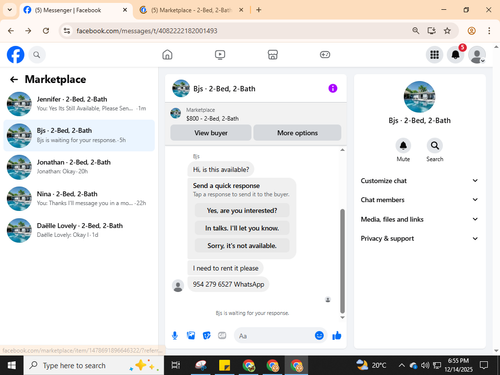The height and width of the screenshot is (375, 500).
Task: Click the '954 279 6527 WhatsApp' message
Action: (x=228, y=284)
